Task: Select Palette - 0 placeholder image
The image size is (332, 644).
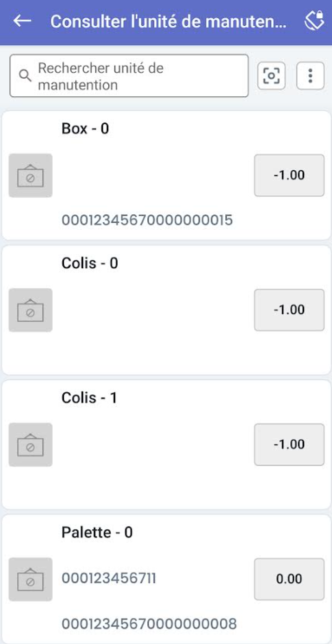Action: (30, 580)
